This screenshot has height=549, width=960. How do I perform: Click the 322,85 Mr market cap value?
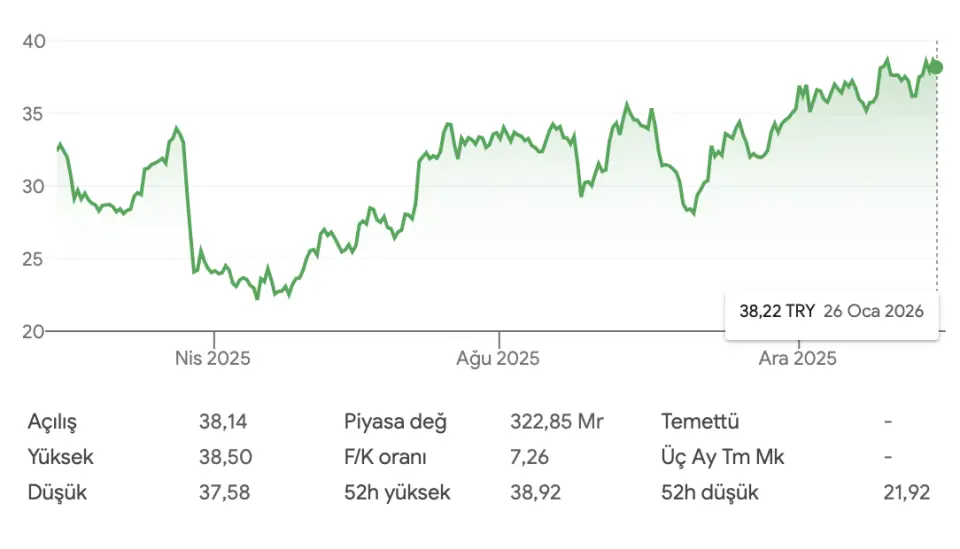tap(557, 422)
